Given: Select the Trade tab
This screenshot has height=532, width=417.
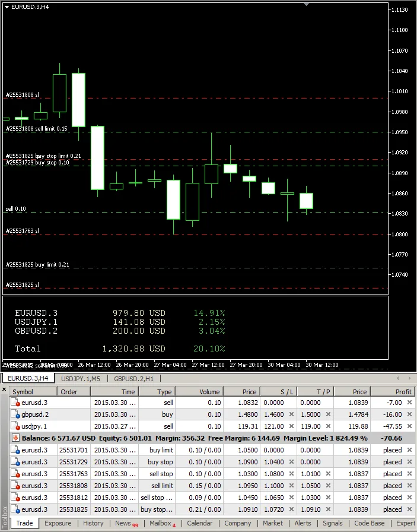Looking at the screenshot, I should tap(24, 523).
